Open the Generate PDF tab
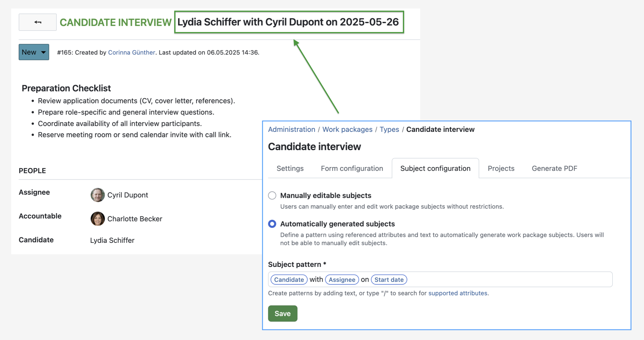 (x=554, y=168)
